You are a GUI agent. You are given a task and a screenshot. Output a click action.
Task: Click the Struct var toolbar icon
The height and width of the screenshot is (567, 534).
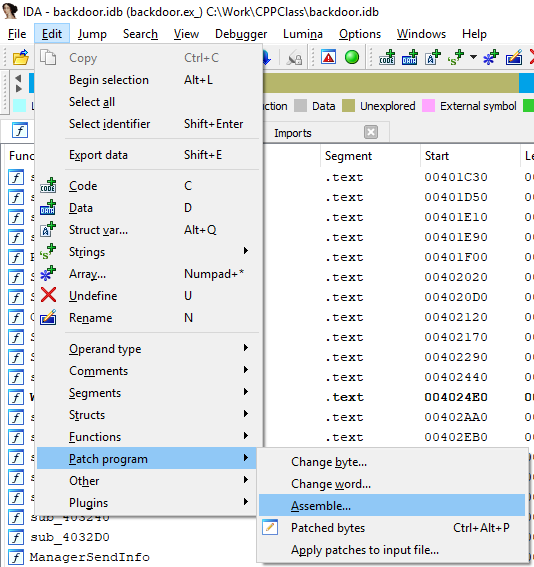pyautogui.click(x=433, y=57)
